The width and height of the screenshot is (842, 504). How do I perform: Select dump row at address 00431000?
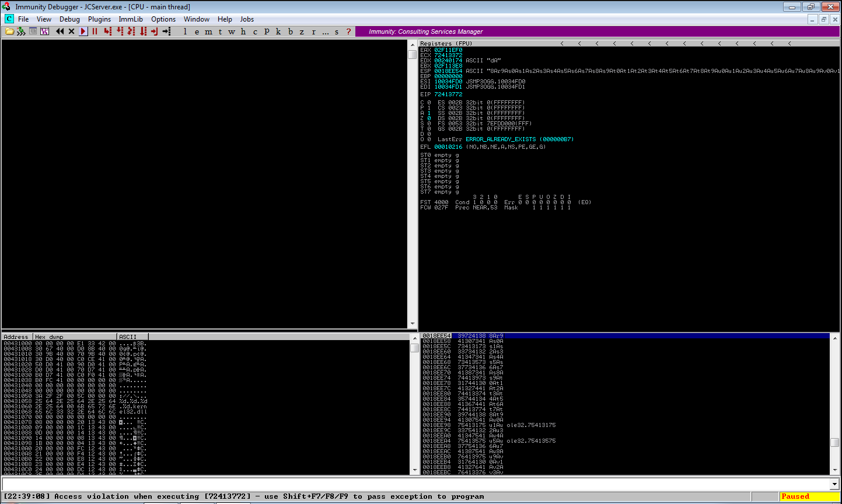tap(75, 343)
